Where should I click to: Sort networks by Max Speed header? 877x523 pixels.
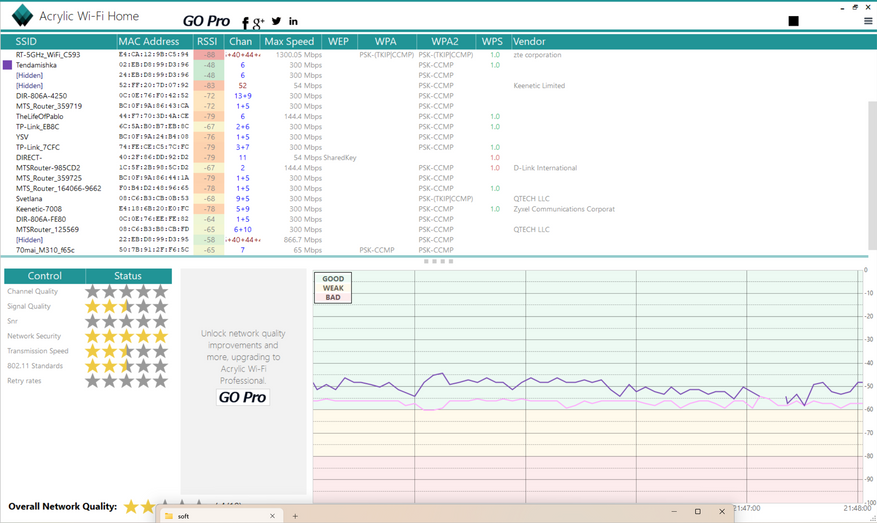point(289,42)
